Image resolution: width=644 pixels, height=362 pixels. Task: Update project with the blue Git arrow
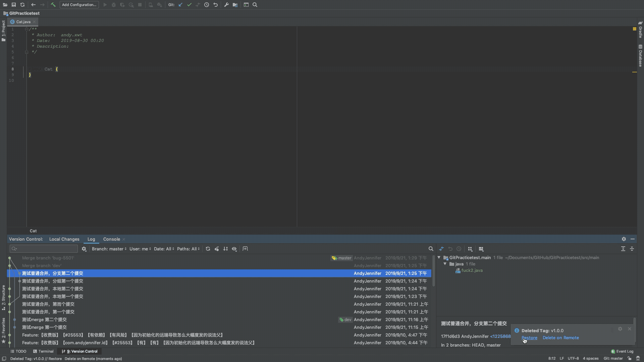pos(180,5)
